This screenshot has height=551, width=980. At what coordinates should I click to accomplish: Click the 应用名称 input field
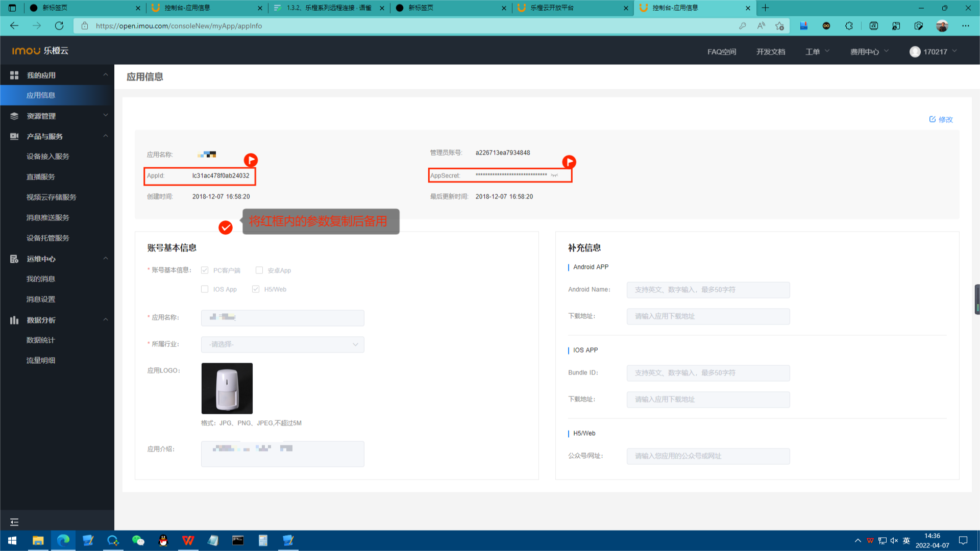283,317
